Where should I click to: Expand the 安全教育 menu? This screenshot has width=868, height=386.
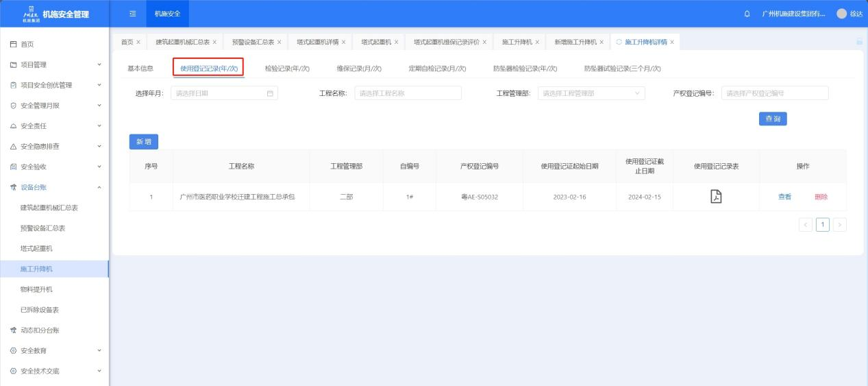(x=53, y=350)
